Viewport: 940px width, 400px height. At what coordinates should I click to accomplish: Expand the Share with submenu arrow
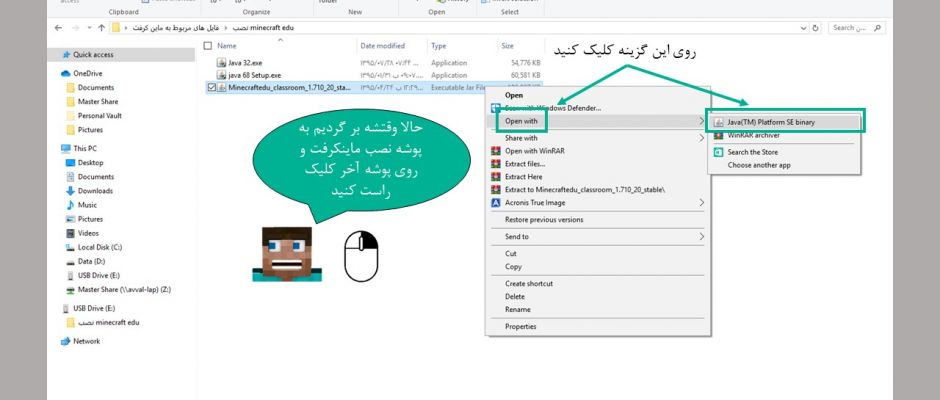coord(701,138)
